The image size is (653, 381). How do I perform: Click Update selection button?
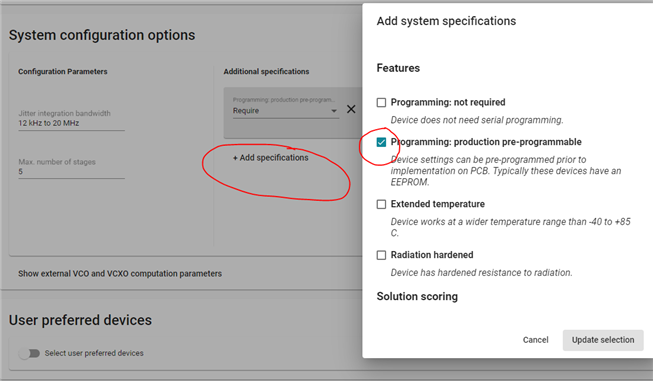(x=603, y=340)
